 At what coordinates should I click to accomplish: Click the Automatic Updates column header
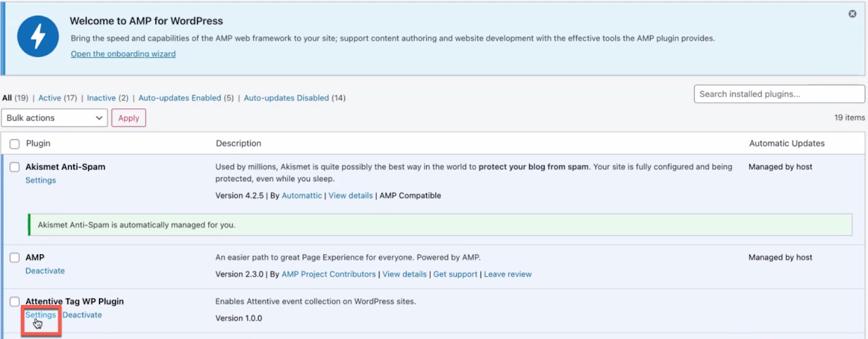click(x=787, y=143)
